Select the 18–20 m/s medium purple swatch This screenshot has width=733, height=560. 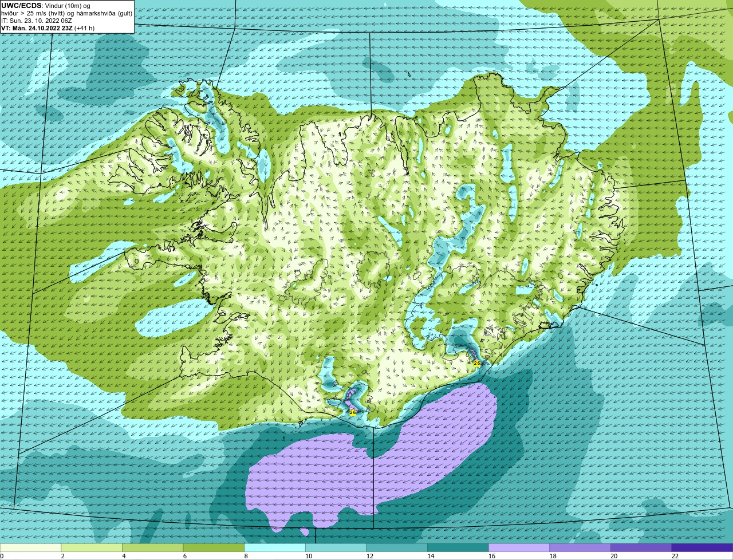[580, 547]
